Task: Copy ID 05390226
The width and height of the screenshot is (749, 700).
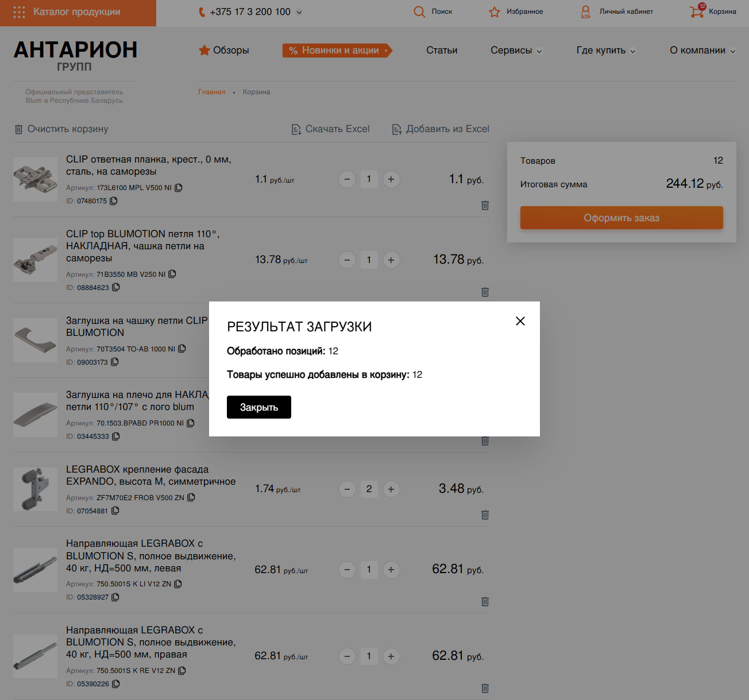Action: (x=116, y=684)
